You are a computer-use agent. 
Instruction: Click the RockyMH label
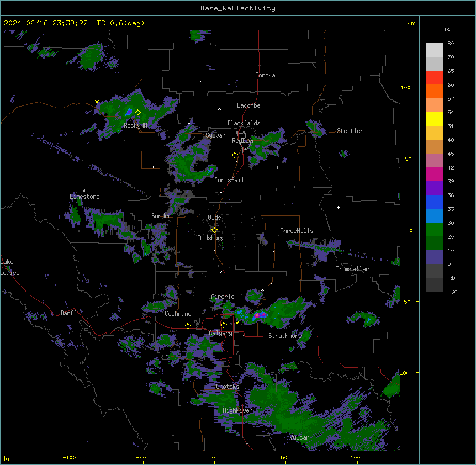(x=135, y=125)
